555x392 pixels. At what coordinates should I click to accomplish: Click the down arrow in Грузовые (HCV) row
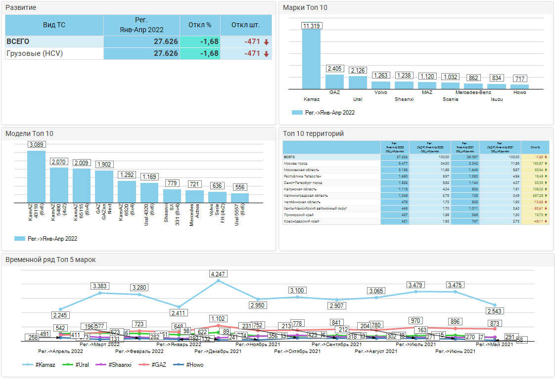(x=266, y=54)
